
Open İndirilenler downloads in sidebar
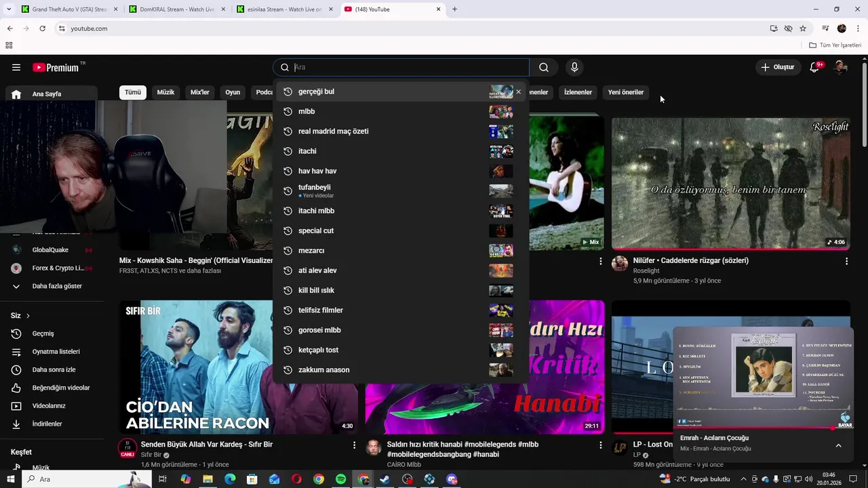(x=52, y=424)
